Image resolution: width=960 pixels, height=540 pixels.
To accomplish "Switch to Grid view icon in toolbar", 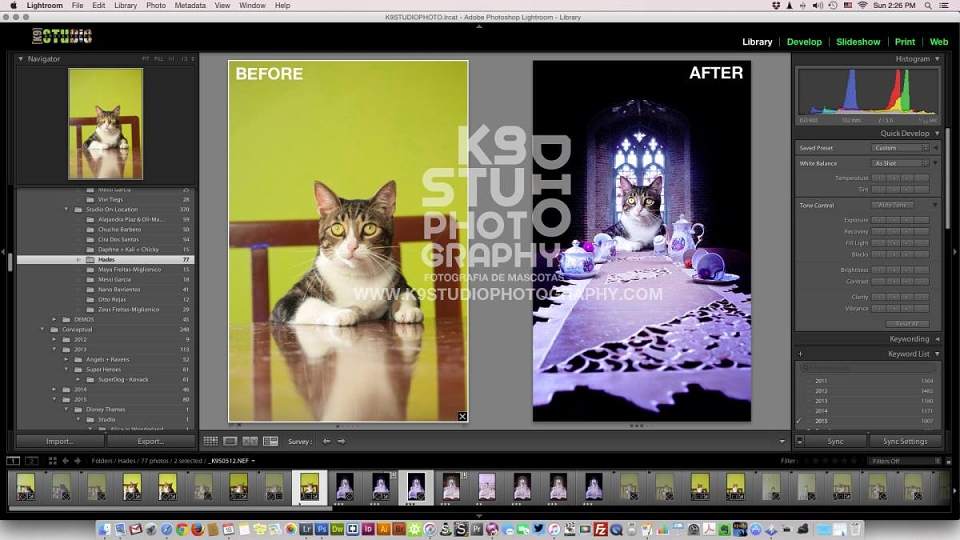I will pyautogui.click(x=210, y=441).
